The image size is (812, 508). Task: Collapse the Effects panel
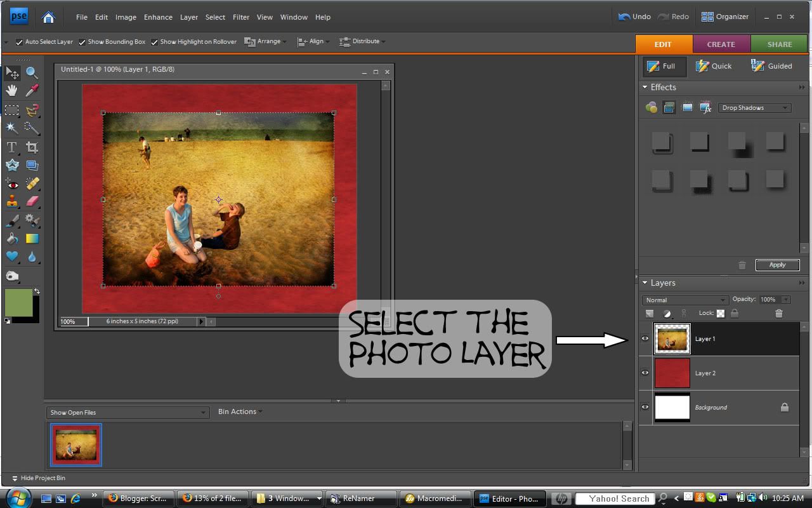[645, 87]
